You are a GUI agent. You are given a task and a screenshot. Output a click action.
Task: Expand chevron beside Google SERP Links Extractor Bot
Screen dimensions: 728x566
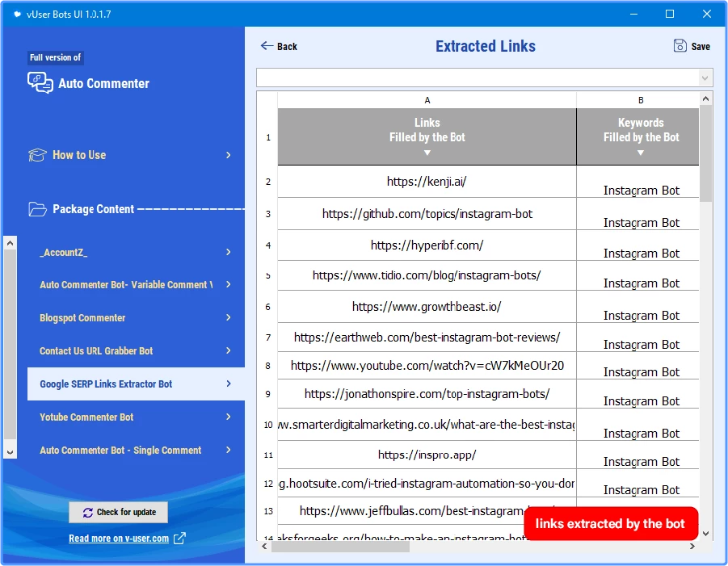click(228, 384)
